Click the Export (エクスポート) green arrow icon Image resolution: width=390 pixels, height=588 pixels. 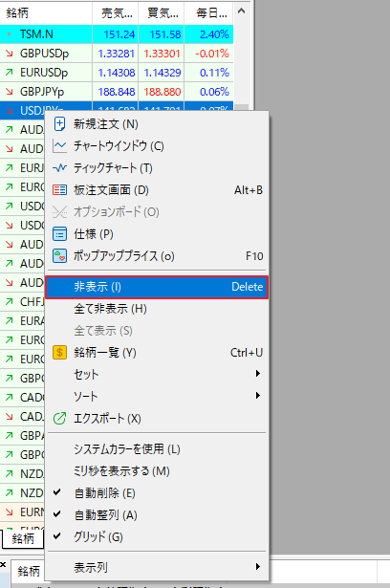59,419
